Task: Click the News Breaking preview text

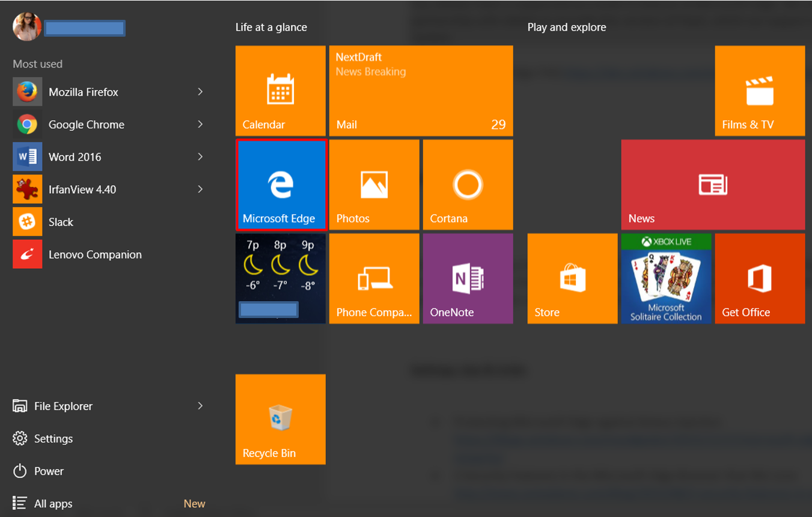Action: tap(371, 72)
